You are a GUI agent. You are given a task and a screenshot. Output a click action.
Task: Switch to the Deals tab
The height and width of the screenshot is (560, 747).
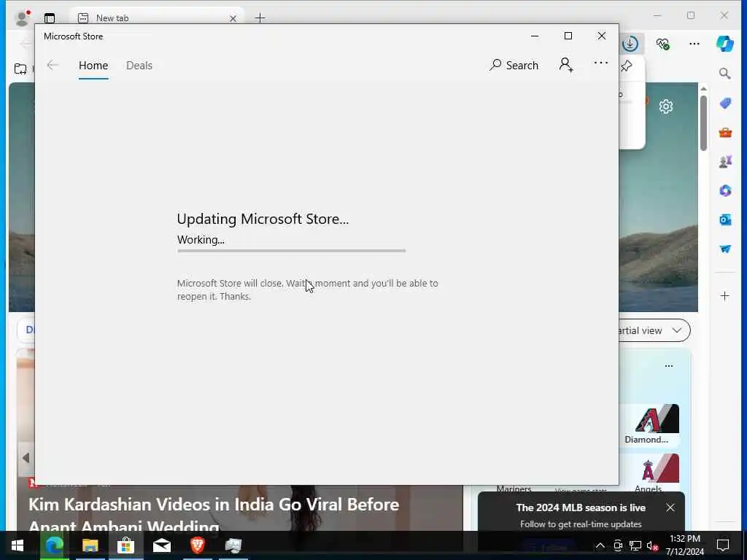pos(139,65)
